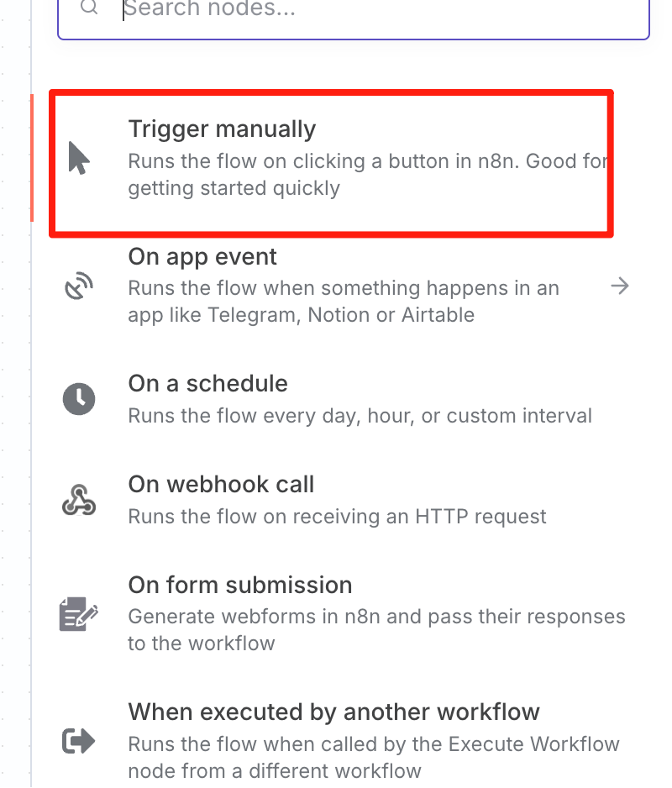This screenshot has width=672, height=788.
Task: Pick On webhook call title
Action: (221, 485)
